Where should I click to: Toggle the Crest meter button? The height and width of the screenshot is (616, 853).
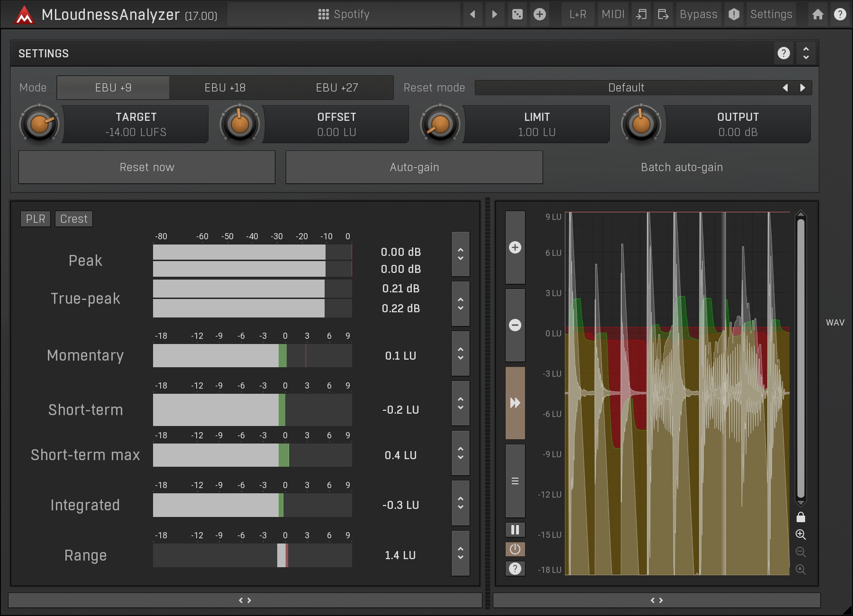73,219
